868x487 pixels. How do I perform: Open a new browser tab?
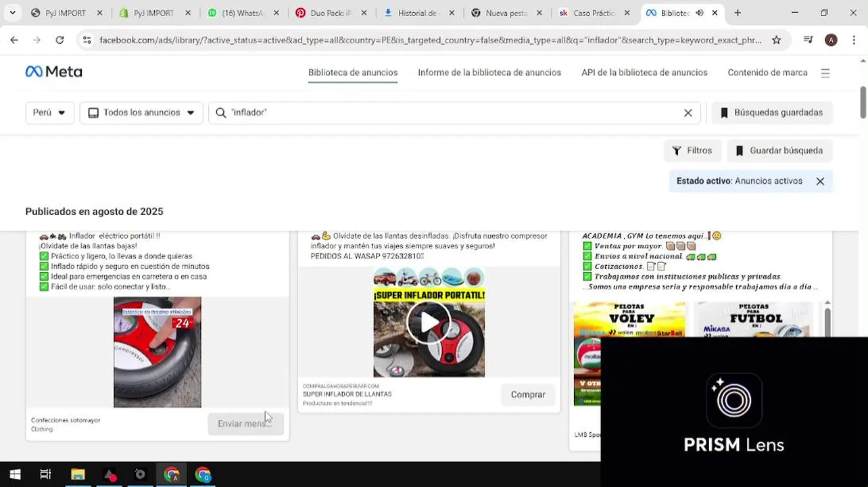click(738, 13)
